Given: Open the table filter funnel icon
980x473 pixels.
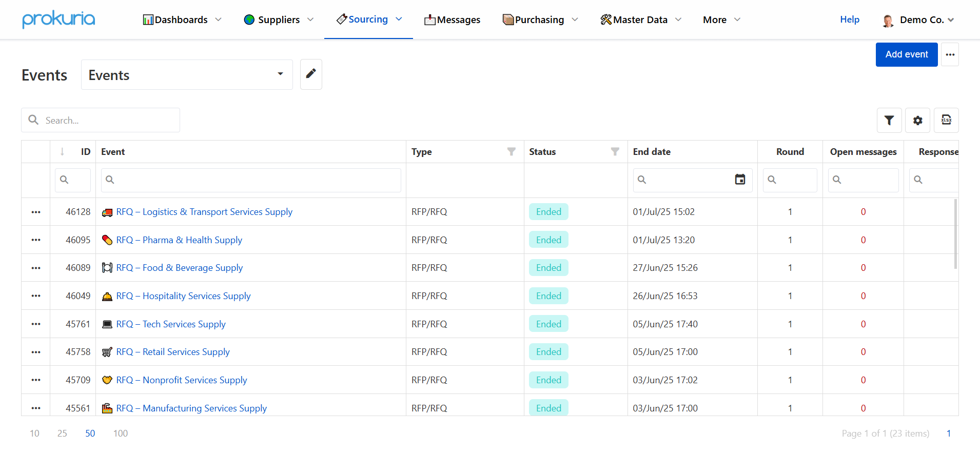Looking at the screenshot, I should [x=889, y=120].
